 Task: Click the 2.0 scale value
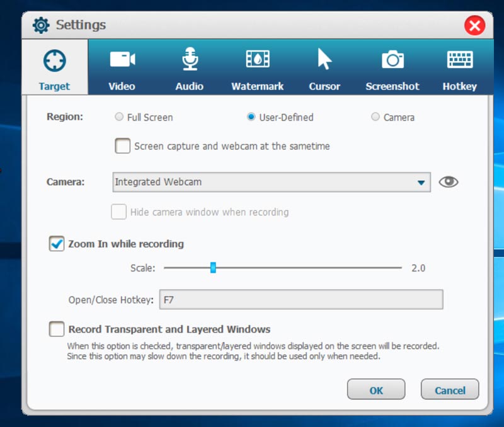coord(418,268)
